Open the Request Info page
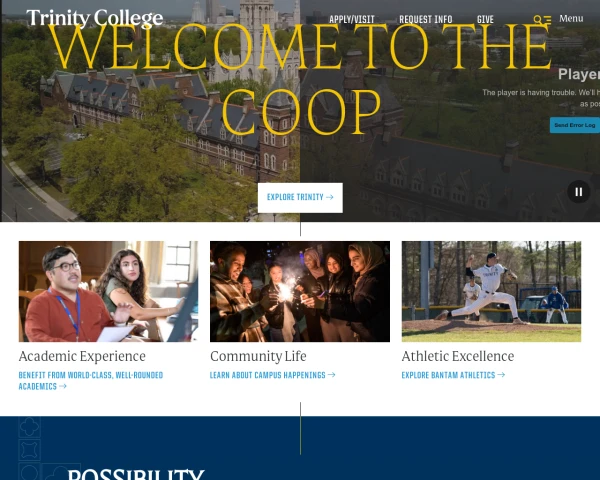This screenshot has height=480, width=600. 426,19
